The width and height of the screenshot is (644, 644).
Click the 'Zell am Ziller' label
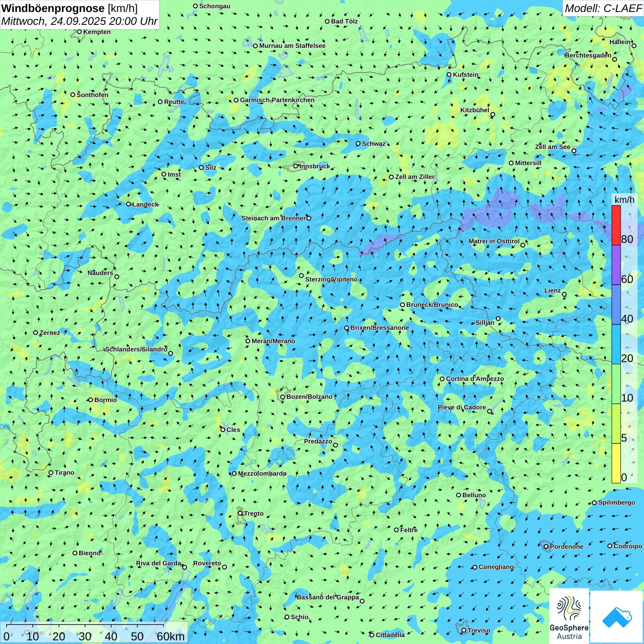click(414, 177)
